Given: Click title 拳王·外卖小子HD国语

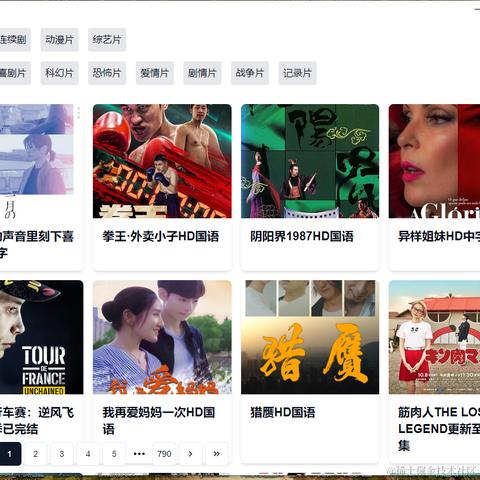Looking at the screenshot, I should point(161,237).
